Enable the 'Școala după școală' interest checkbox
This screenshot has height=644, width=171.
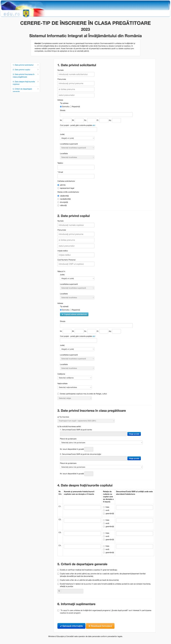point(58,610)
